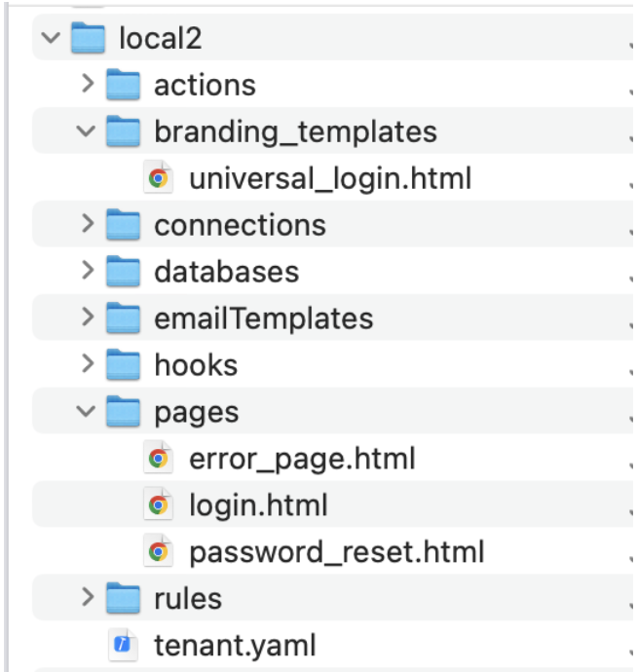Collapse the branding_templates folder

(x=88, y=131)
